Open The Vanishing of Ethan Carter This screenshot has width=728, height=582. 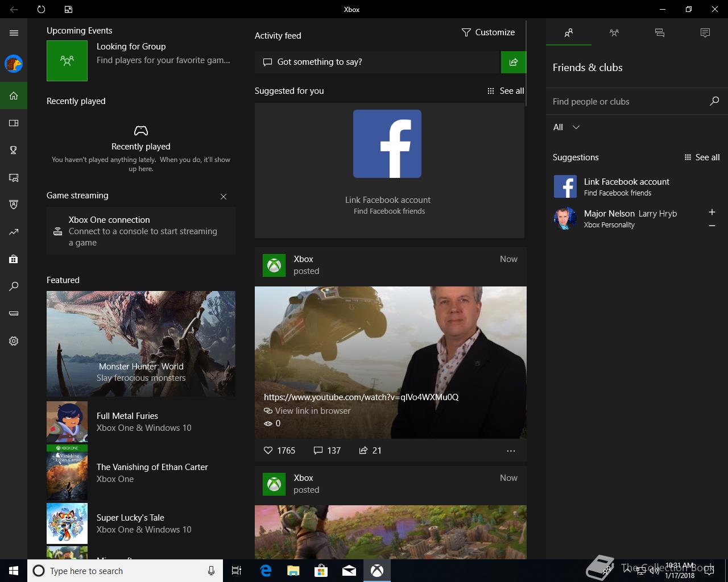(141, 473)
